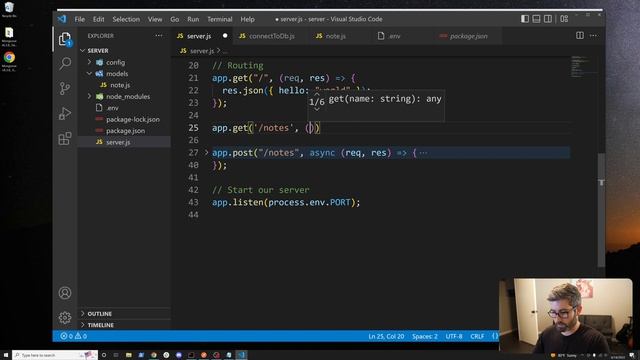Show errors and warnings in status bar
This screenshot has width=640, height=360.
click(x=73, y=336)
